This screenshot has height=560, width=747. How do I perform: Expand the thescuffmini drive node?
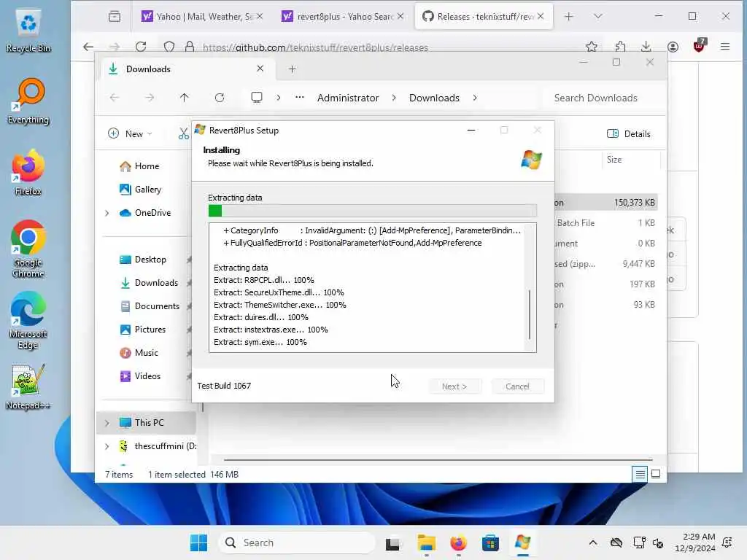107,446
